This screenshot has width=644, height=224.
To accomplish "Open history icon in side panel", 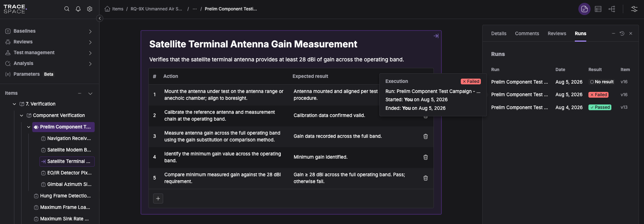I will coord(622,33).
